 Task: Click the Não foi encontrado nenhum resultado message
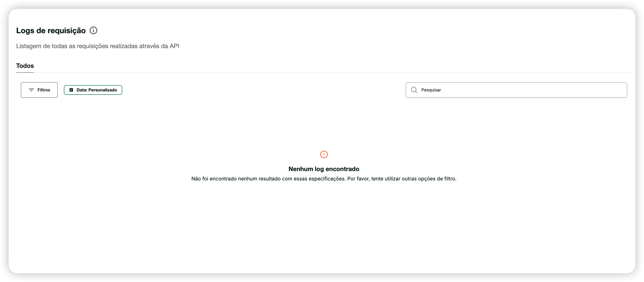click(x=324, y=179)
